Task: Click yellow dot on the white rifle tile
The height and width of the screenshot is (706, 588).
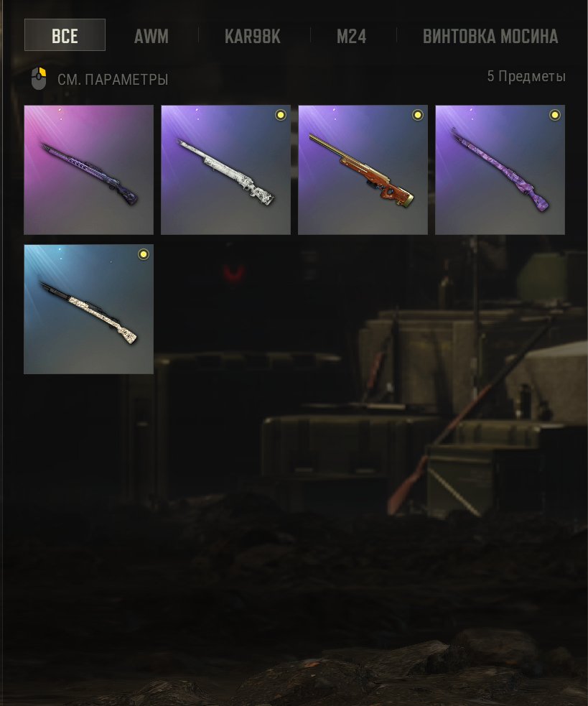Action: pyautogui.click(x=281, y=115)
